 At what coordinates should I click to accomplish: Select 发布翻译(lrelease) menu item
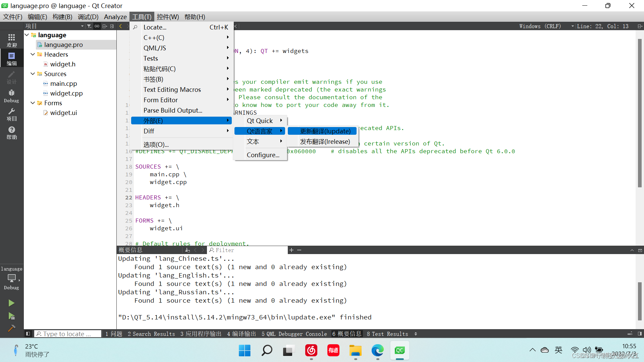(x=324, y=141)
